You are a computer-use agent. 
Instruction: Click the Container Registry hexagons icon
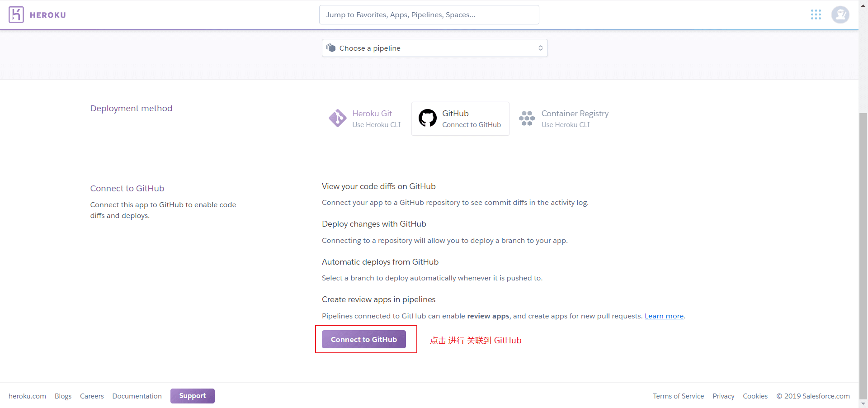point(527,119)
